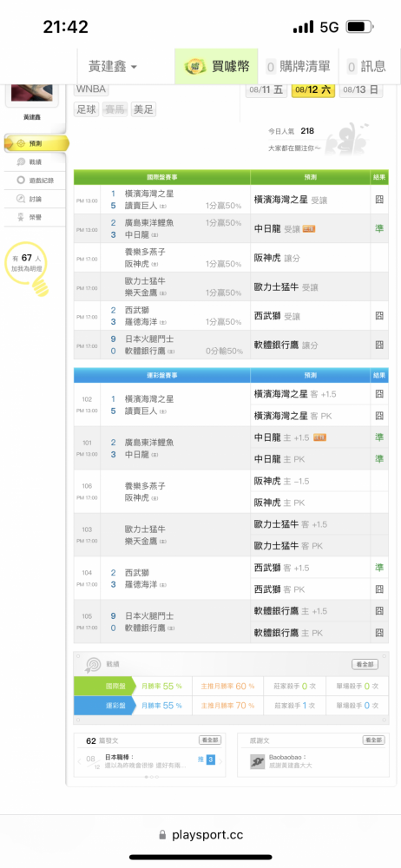Click 羅德海洋 team in 國際盤賽事

(141, 321)
